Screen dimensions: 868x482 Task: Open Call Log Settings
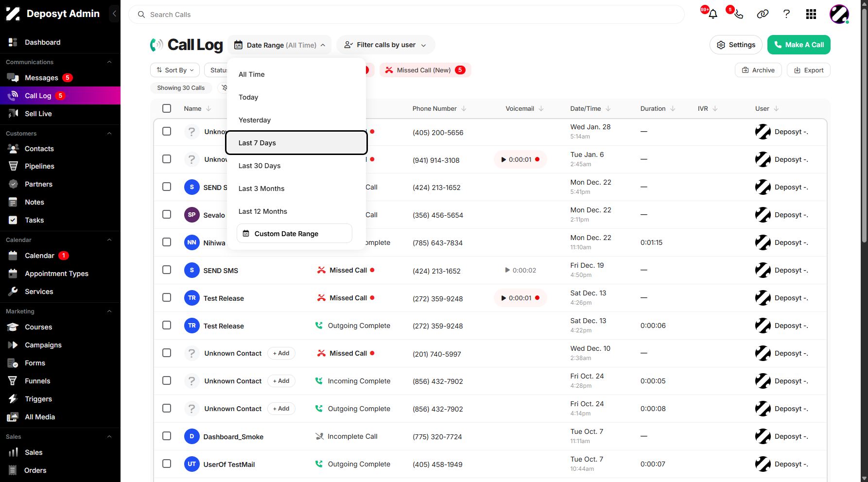click(736, 45)
